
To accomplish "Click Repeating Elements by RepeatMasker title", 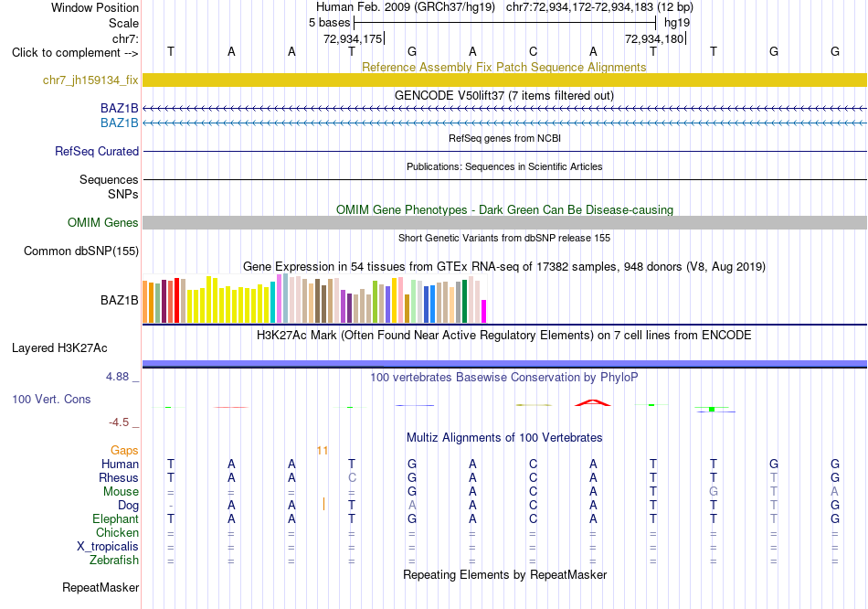I will [x=504, y=574].
